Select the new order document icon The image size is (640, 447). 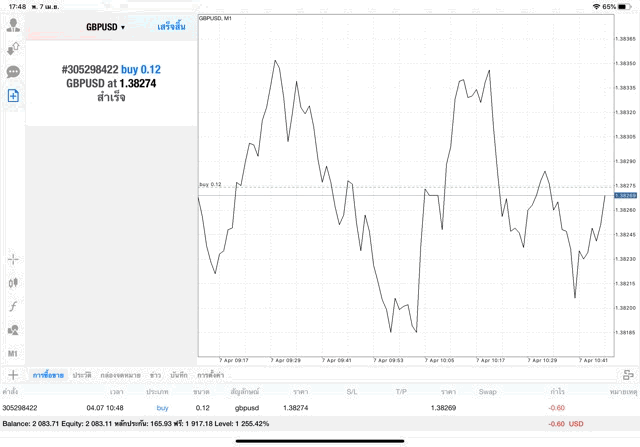(13, 96)
